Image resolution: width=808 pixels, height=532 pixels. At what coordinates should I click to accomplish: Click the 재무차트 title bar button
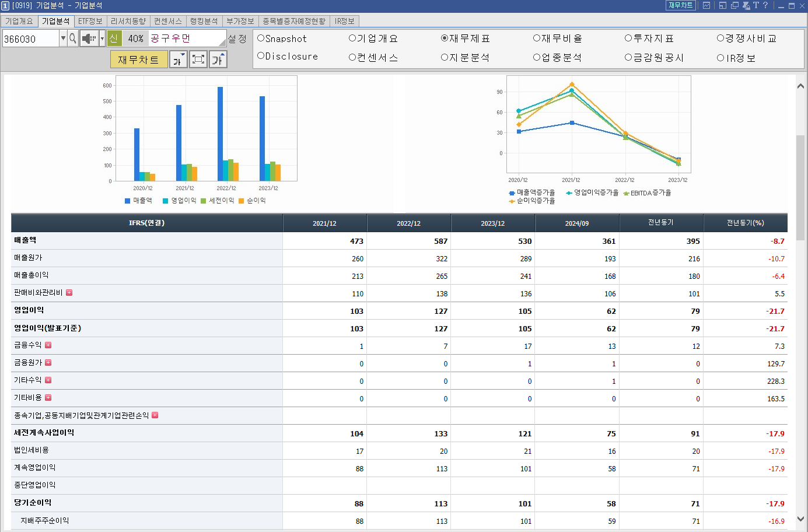click(x=681, y=5)
